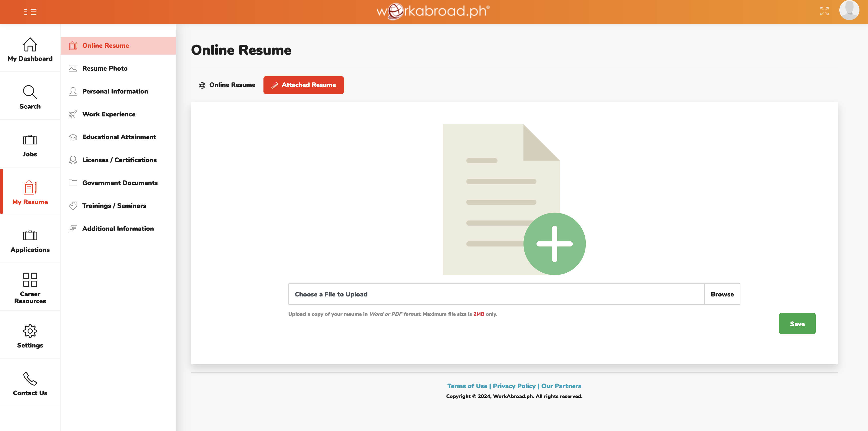Toggle the sidebar collapse menu icon
The image size is (868, 431).
[x=30, y=12]
